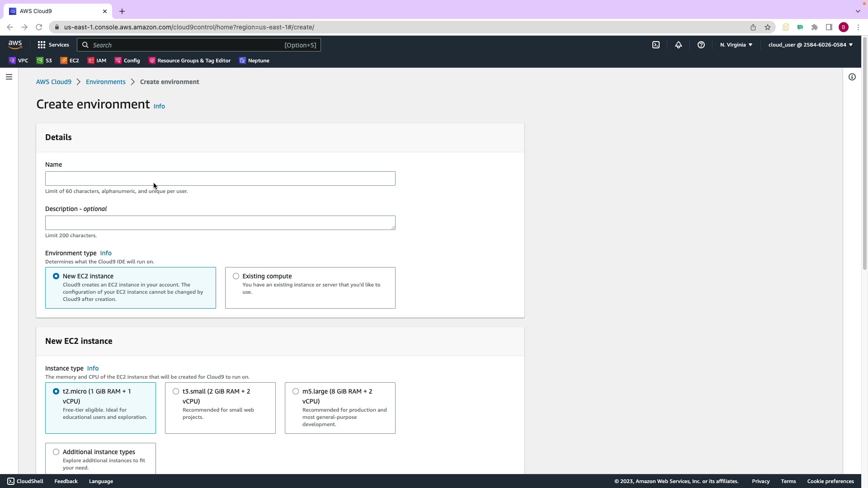Image resolution: width=868 pixels, height=488 pixels.
Task: Open the notifications bell icon
Action: (x=679, y=45)
